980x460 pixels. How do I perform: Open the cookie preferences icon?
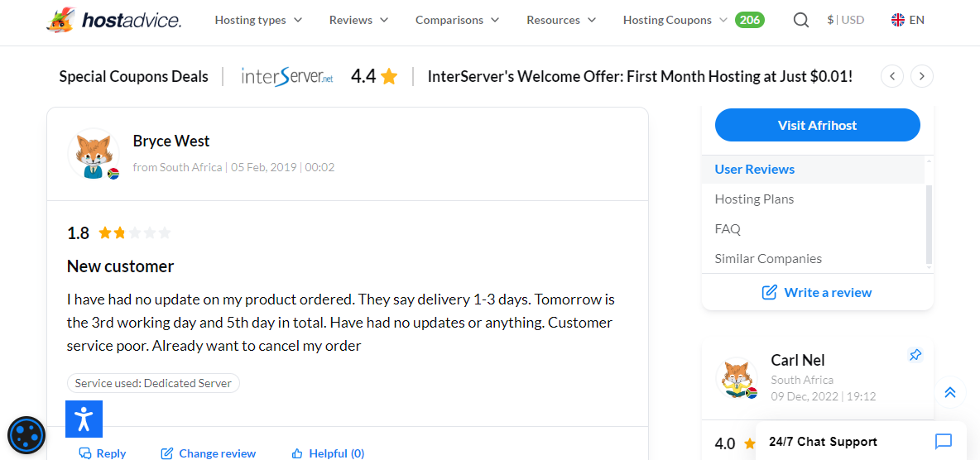tap(26, 435)
